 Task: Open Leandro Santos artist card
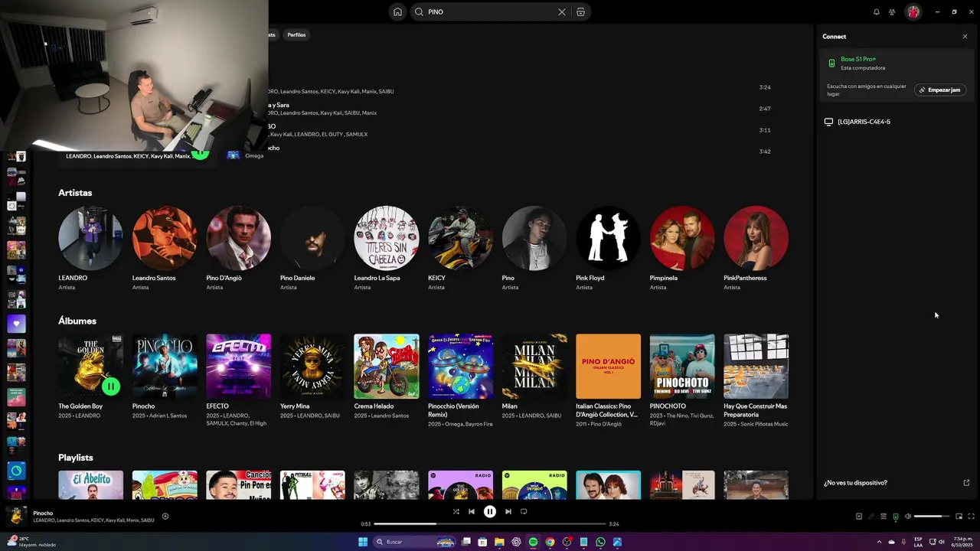click(x=165, y=248)
